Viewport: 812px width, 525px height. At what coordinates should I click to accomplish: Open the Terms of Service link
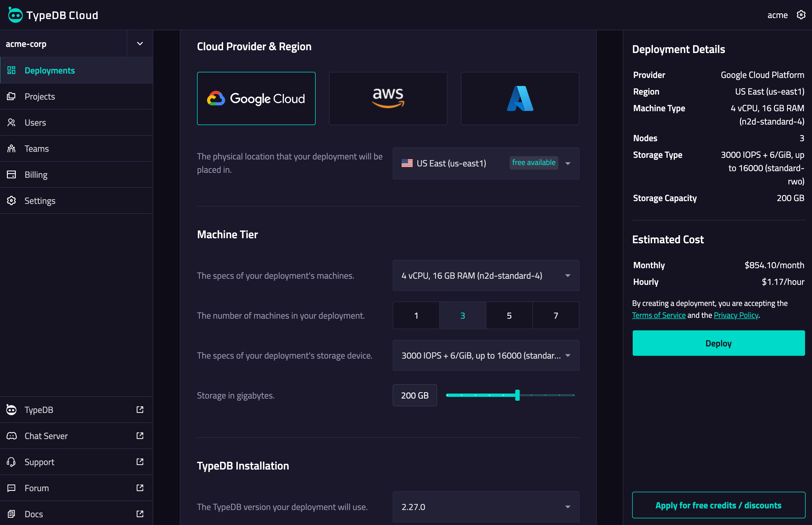[658, 315]
